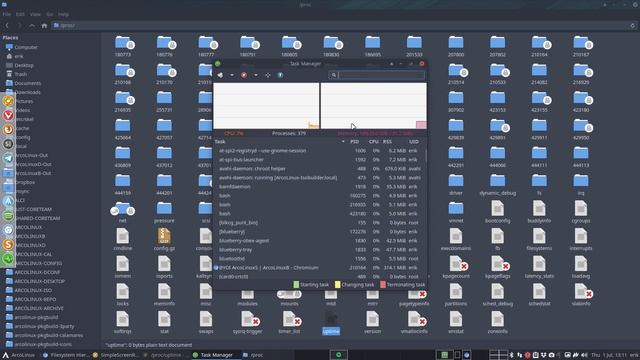
Task: Sort processes by the CPU column header
Action: point(373,142)
